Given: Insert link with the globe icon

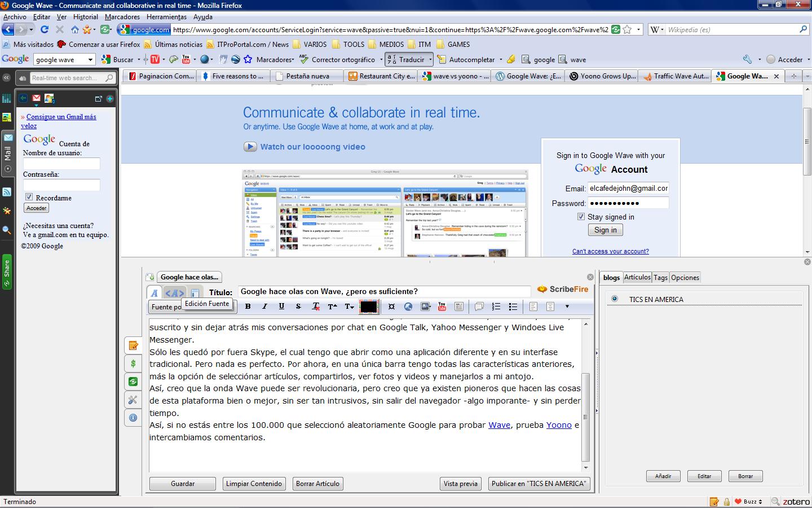Looking at the screenshot, I should pos(408,306).
